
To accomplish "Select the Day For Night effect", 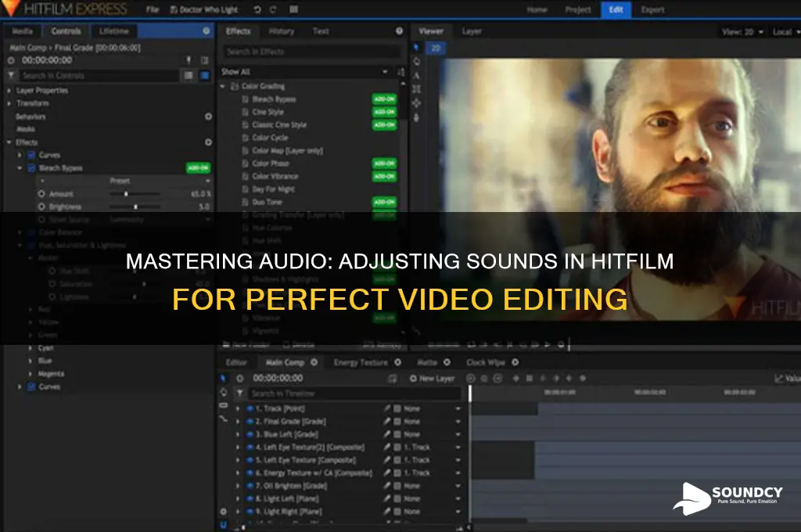I will (273, 189).
